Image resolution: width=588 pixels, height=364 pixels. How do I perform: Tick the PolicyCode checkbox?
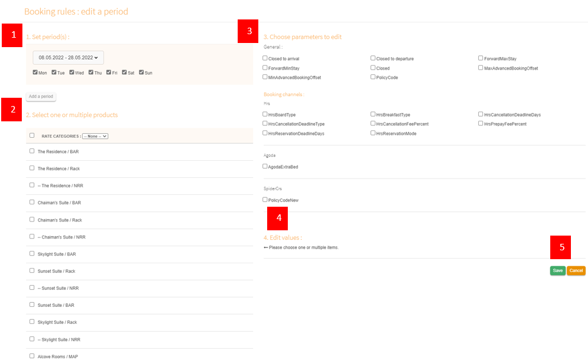tap(373, 77)
